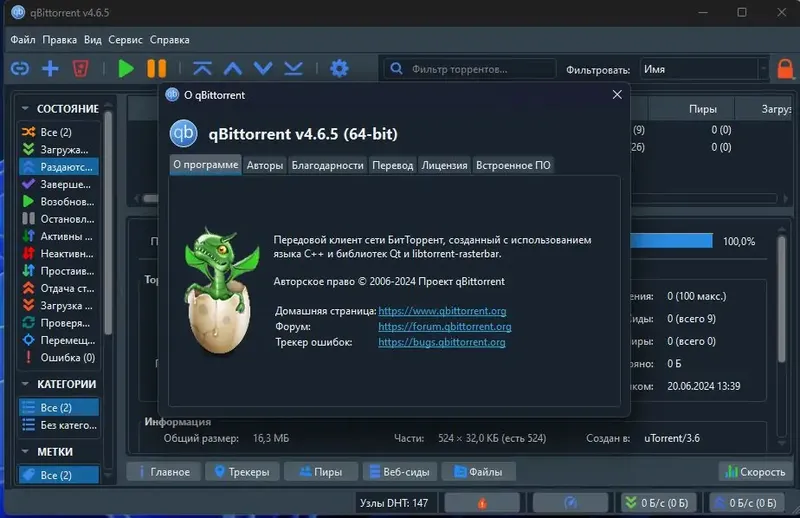This screenshot has width=800, height=518.
Task: Select the Проверя... status filter
Action: point(59,323)
